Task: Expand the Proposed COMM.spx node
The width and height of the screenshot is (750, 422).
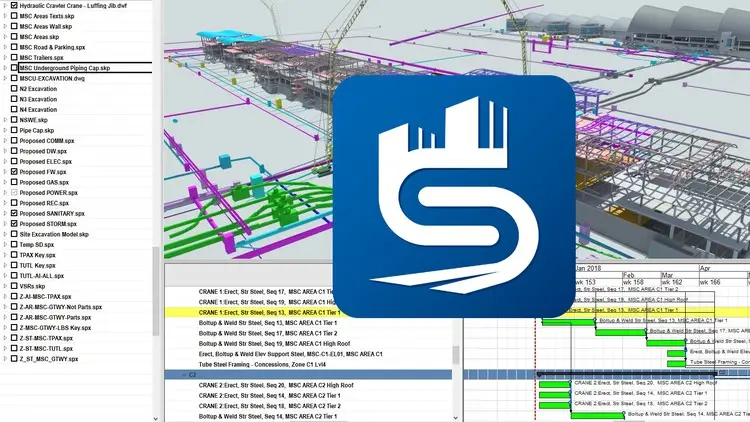Action: pyautogui.click(x=5, y=141)
